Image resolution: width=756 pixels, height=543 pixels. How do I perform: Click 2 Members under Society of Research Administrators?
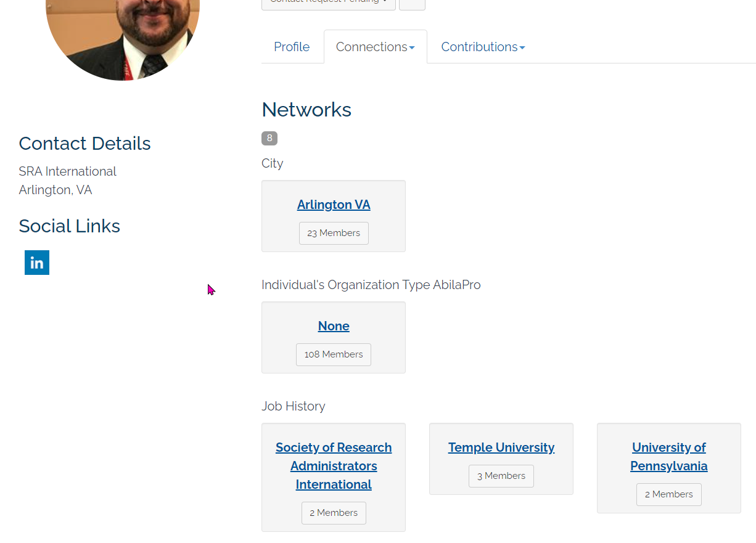coord(334,513)
